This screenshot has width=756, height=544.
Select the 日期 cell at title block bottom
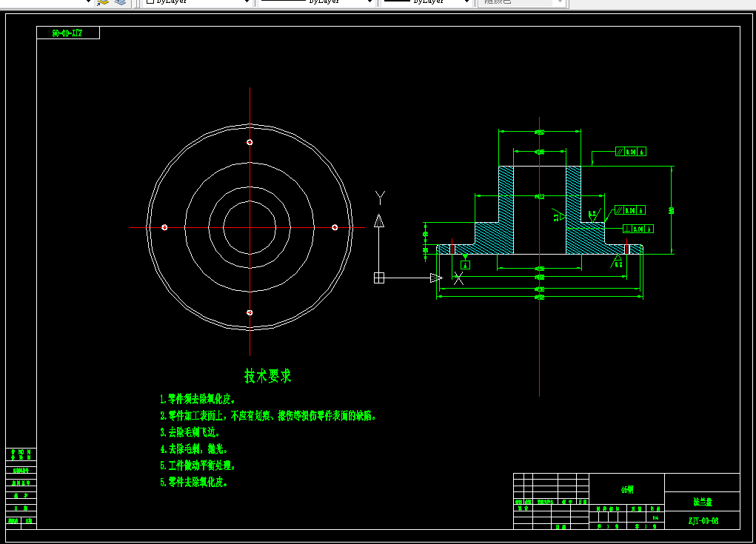pos(561,527)
